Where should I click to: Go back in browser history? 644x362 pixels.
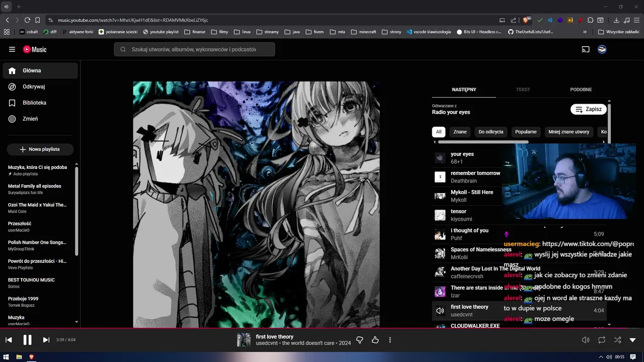(7, 20)
